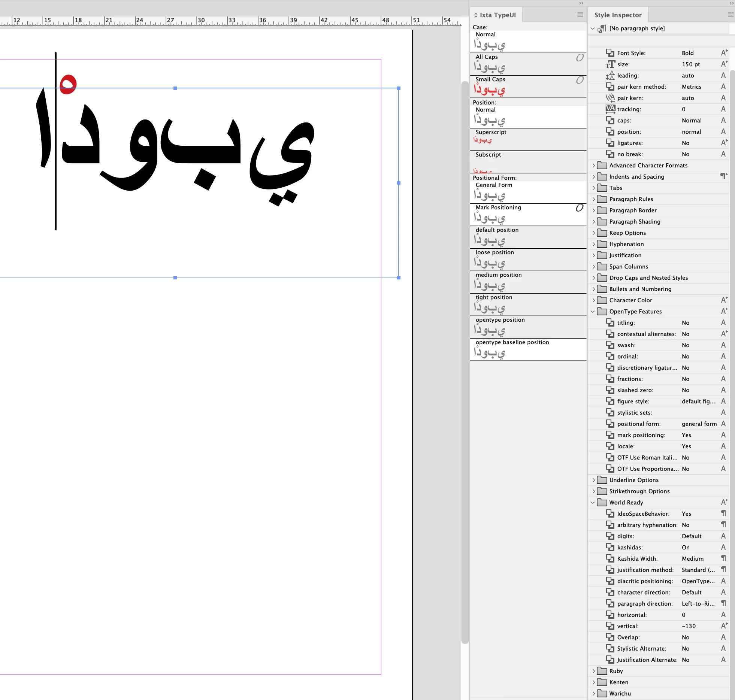Open the Style Inspector panel menu
Viewport: 735px width, 700px height.
pos(730,15)
